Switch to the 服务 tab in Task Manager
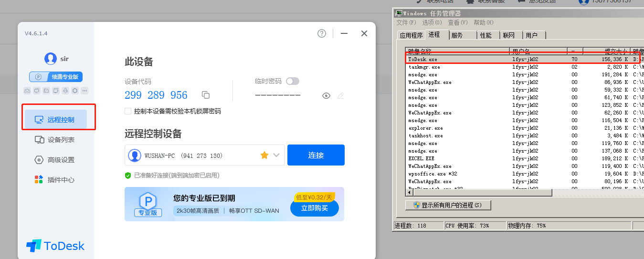 (463, 35)
